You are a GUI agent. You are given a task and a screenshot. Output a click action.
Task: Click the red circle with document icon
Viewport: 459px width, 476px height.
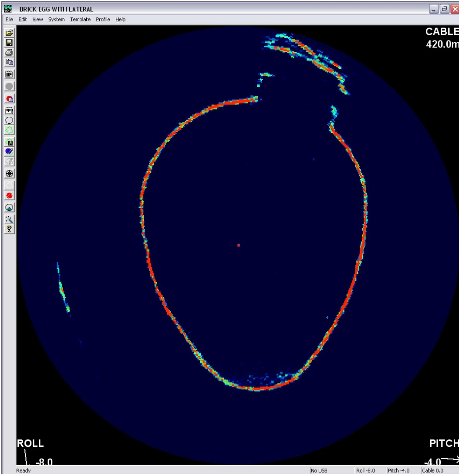pos(10,99)
